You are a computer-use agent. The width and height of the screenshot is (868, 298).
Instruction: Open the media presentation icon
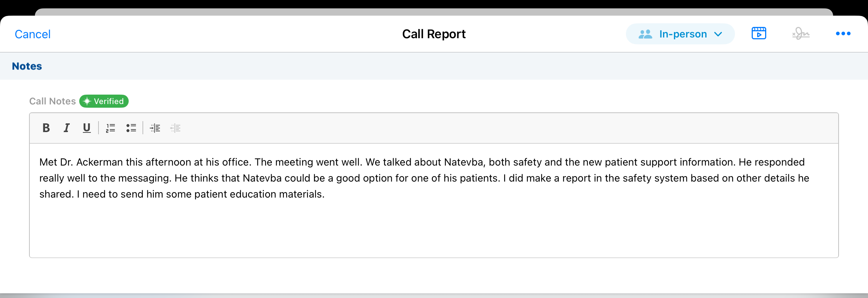(759, 34)
